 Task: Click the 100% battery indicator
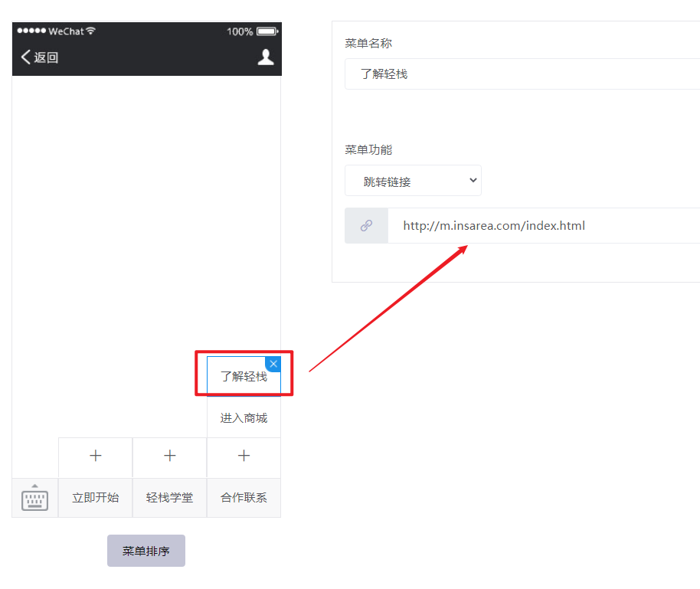pos(252,31)
